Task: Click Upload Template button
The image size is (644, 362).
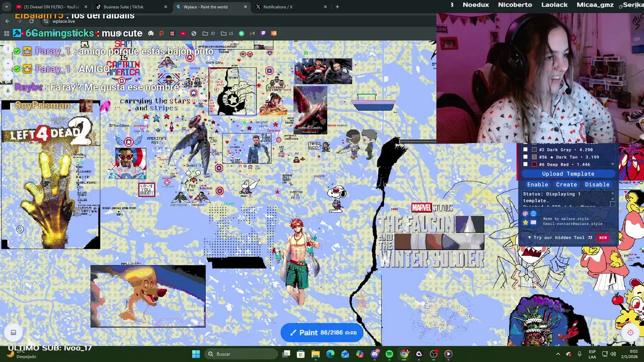Action: point(568,173)
